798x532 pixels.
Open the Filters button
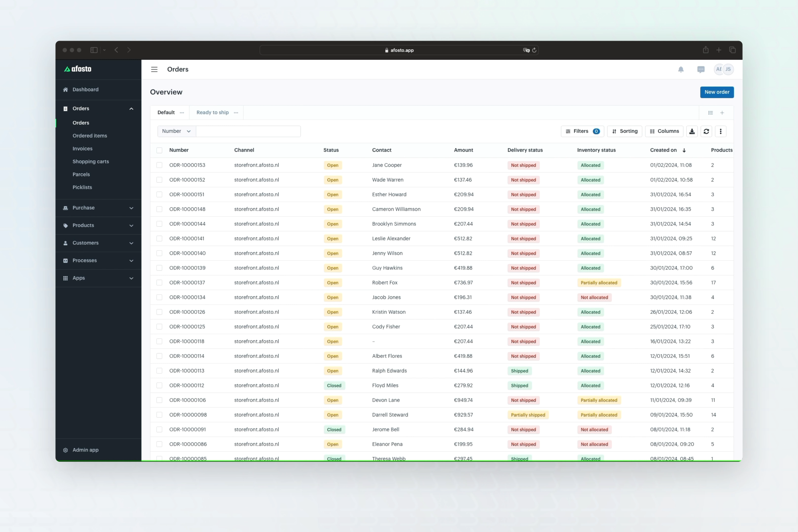582,131
